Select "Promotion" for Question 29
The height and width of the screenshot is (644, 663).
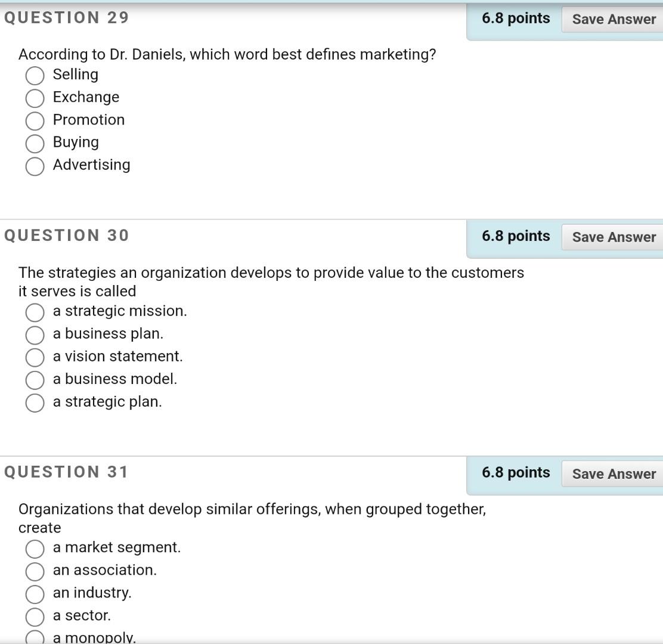(35, 121)
